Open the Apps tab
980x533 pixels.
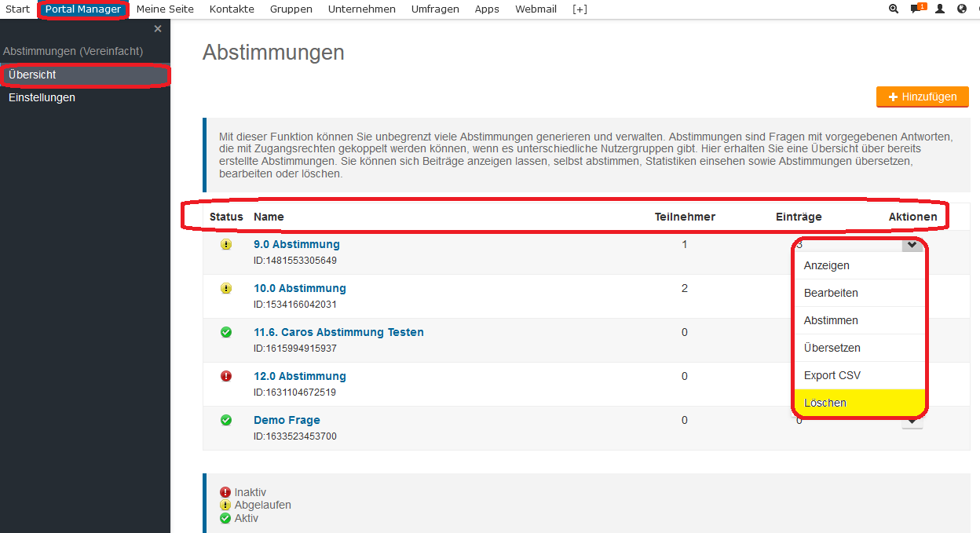[x=487, y=9]
